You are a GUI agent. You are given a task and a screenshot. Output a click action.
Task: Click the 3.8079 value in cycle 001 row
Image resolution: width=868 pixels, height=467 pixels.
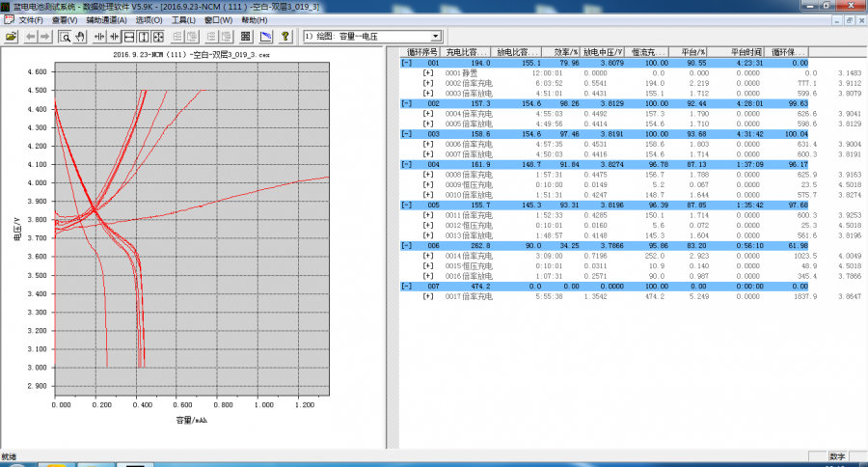click(612, 63)
